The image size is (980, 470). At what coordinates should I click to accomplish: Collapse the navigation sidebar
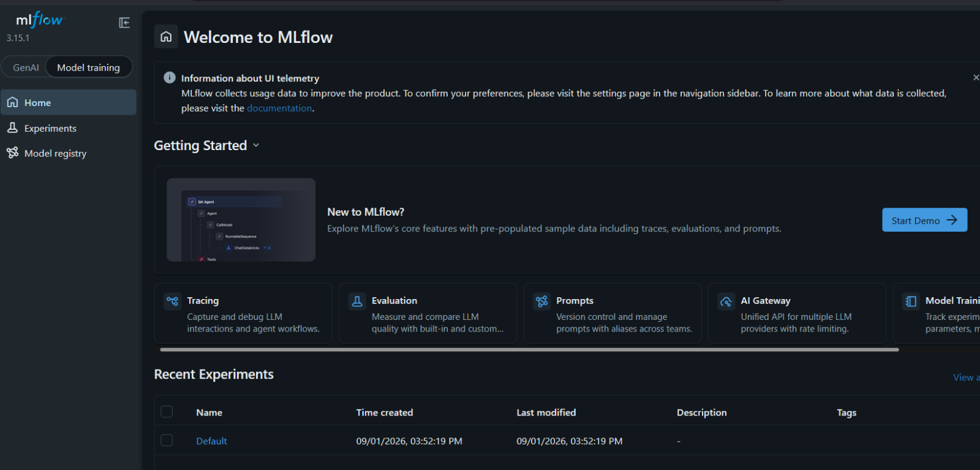tap(124, 23)
